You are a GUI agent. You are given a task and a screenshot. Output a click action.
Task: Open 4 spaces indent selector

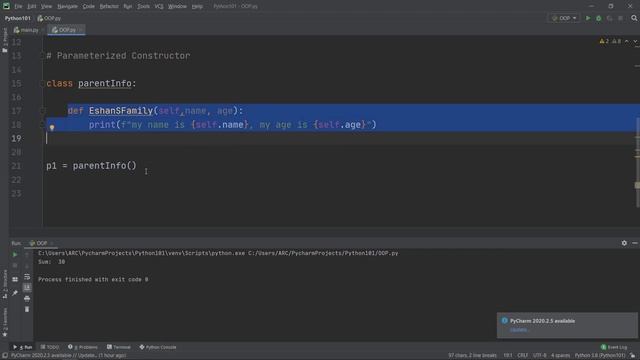click(560, 356)
